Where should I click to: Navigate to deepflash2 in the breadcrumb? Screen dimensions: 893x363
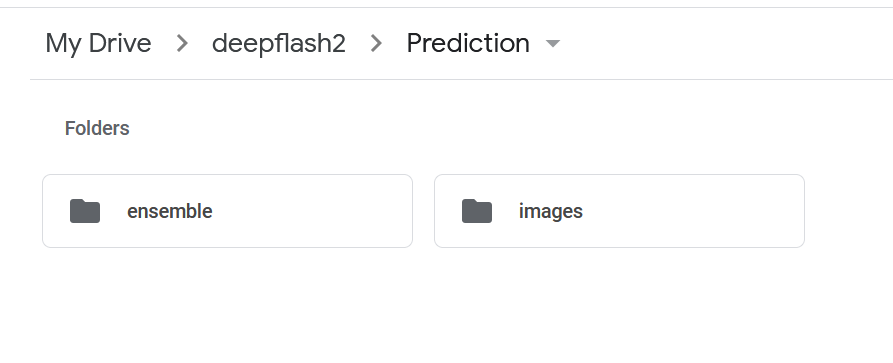tap(278, 43)
